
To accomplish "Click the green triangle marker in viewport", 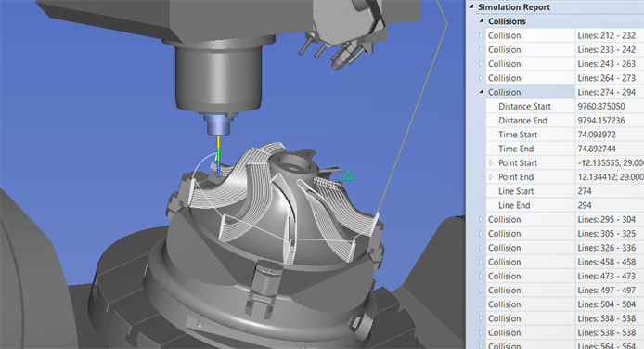I will click(348, 175).
